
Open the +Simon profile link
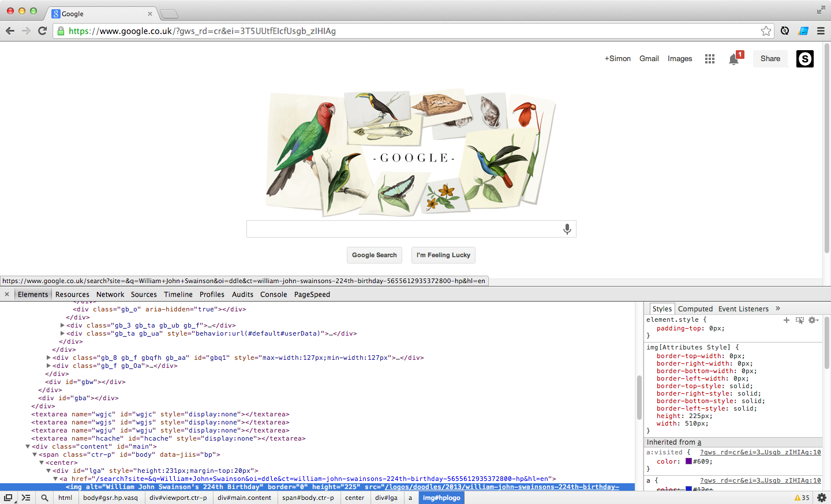pyautogui.click(x=617, y=59)
